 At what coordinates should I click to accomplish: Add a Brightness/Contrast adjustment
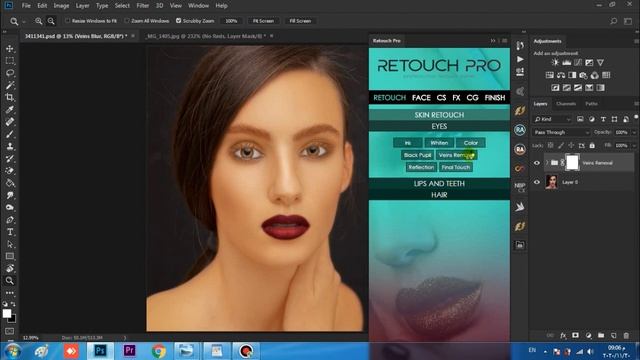555,62
